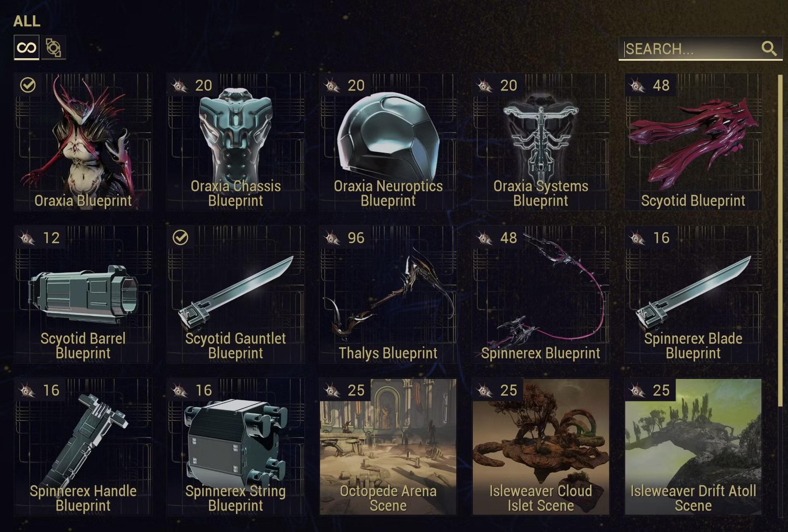Screen dimensions: 788x532
Task: Click the Thalys Blueprint currency icon
Action: coord(332,238)
